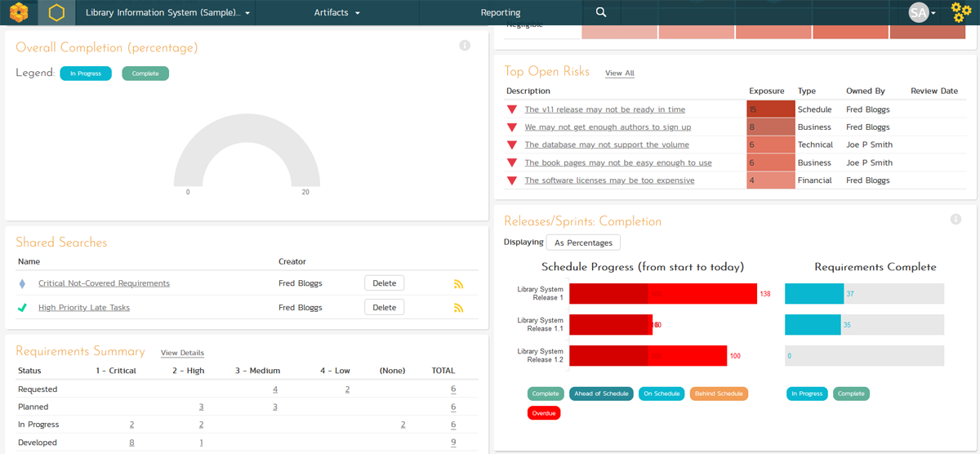980x454 pixels.
Task: Open the Reporting menu
Action: 501,13
